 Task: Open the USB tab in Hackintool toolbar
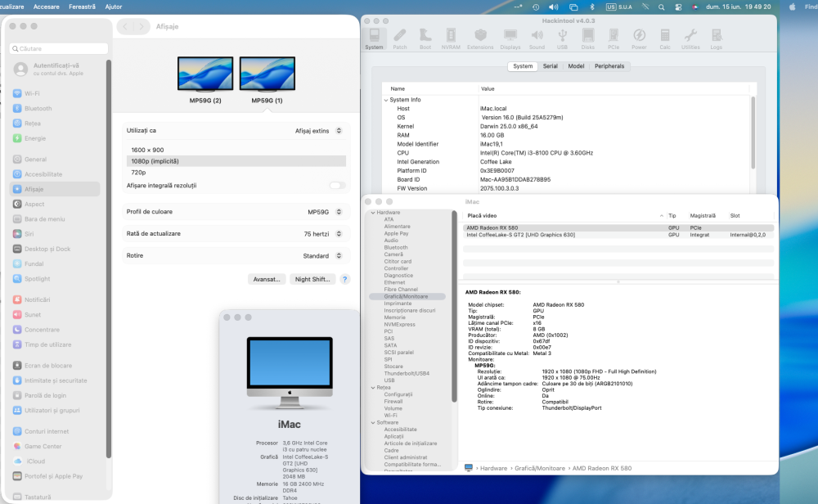click(562, 39)
